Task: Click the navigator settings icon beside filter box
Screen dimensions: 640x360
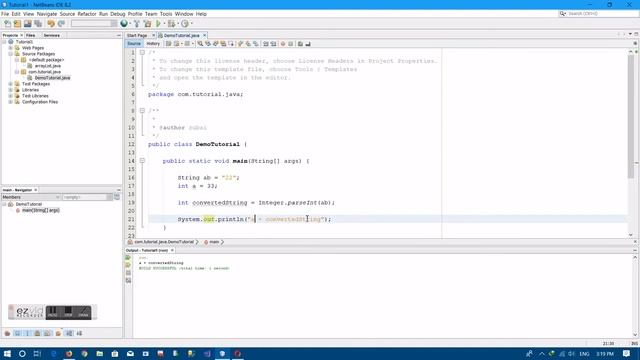Action: pyautogui.click(x=117, y=197)
